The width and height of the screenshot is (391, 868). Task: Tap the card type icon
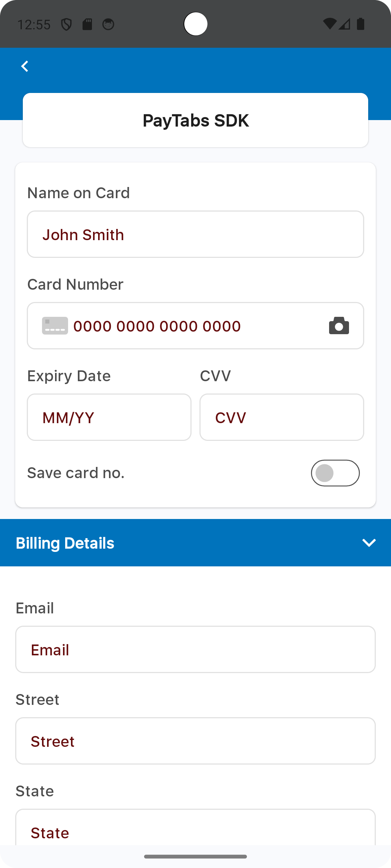[x=55, y=326]
